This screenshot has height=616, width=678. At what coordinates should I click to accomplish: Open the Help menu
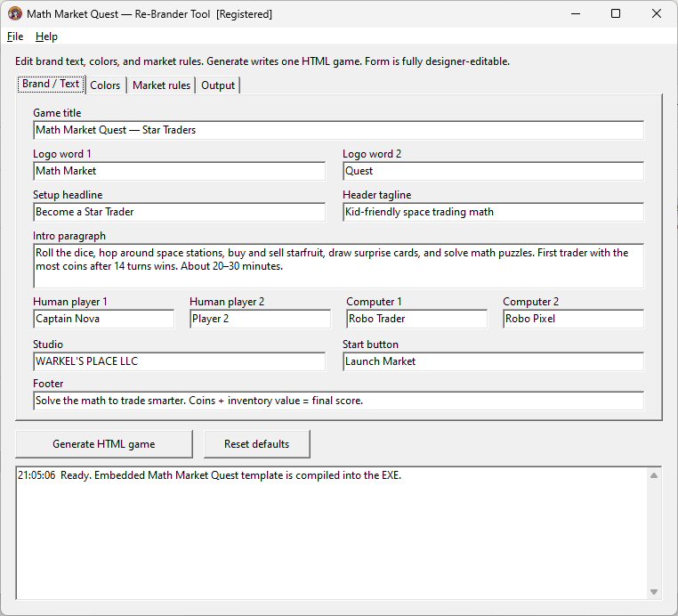[46, 36]
